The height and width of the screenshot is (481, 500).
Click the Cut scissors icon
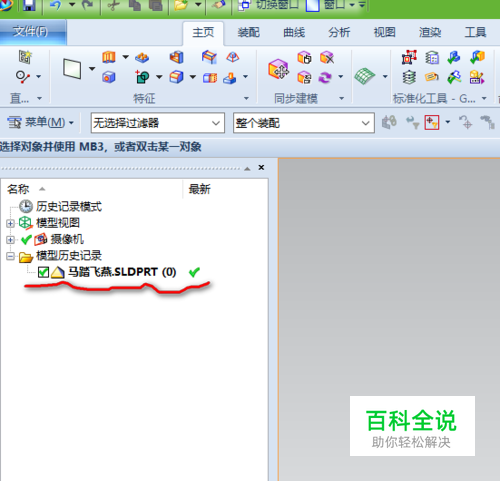click(113, 6)
